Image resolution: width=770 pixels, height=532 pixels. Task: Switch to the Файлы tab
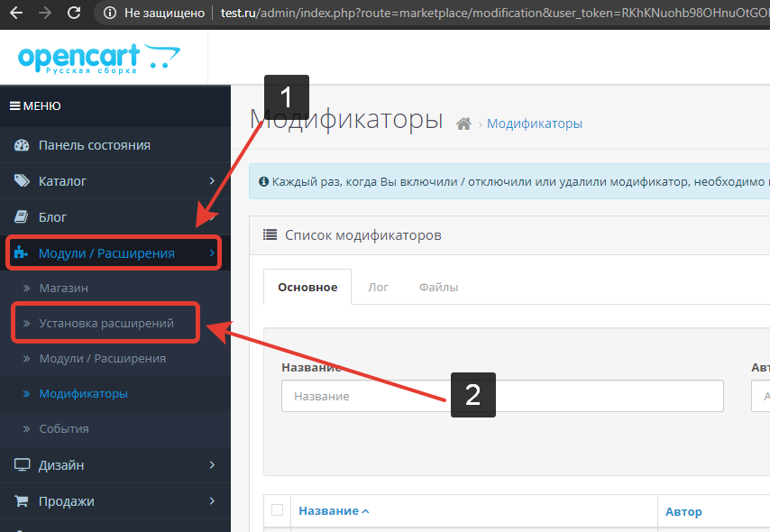point(438,288)
